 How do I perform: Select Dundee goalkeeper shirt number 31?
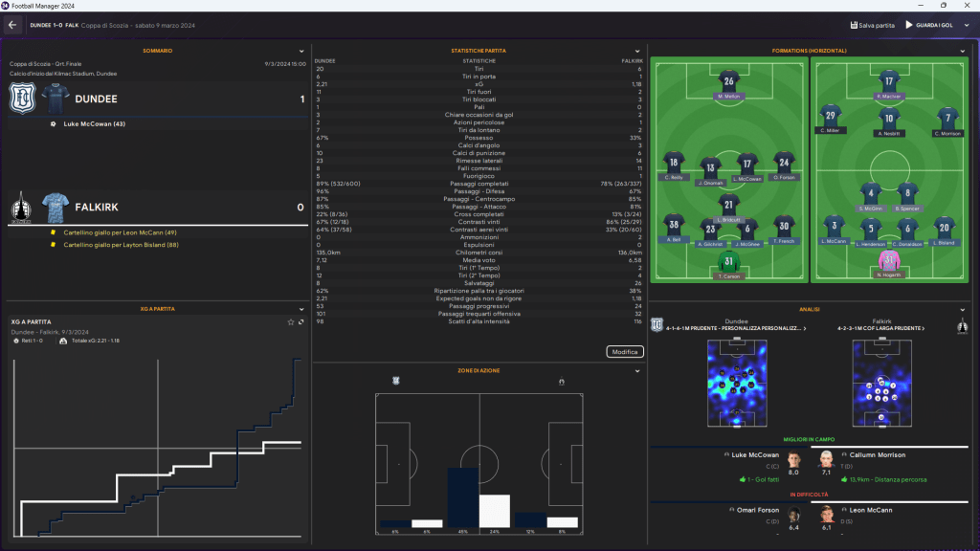[x=729, y=263]
